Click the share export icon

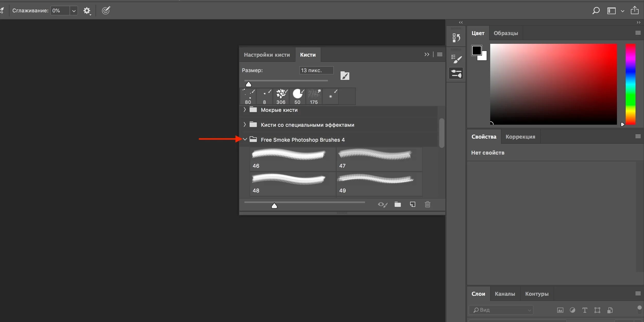click(x=634, y=10)
